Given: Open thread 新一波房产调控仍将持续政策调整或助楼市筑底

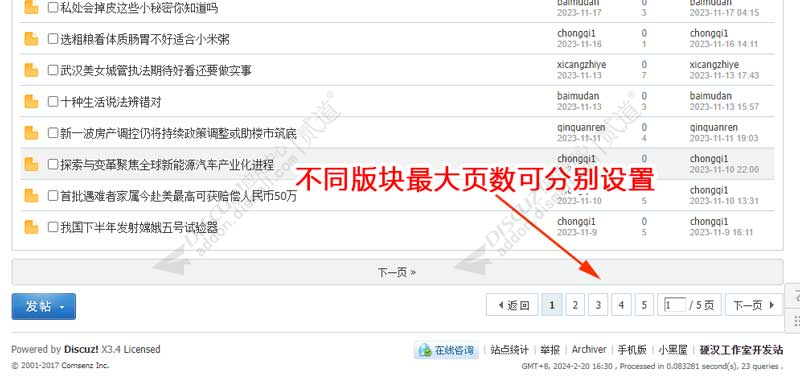Looking at the screenshot, I should [179, 134].
